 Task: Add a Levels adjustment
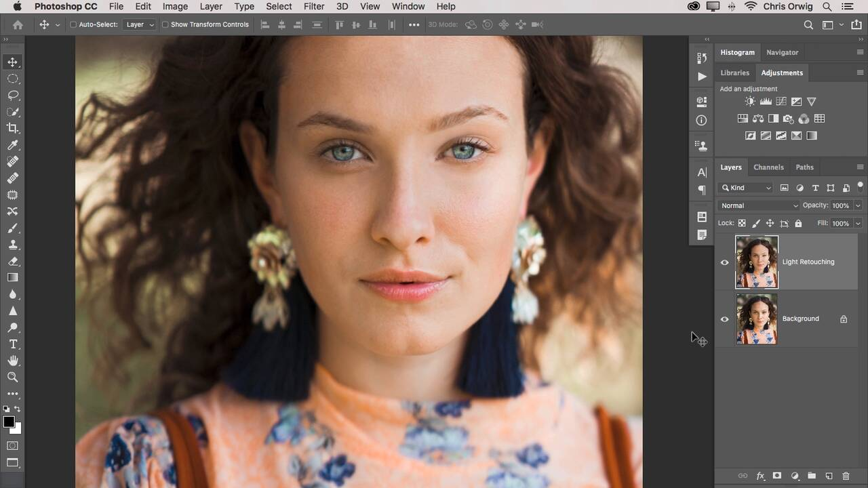[766, 102]
